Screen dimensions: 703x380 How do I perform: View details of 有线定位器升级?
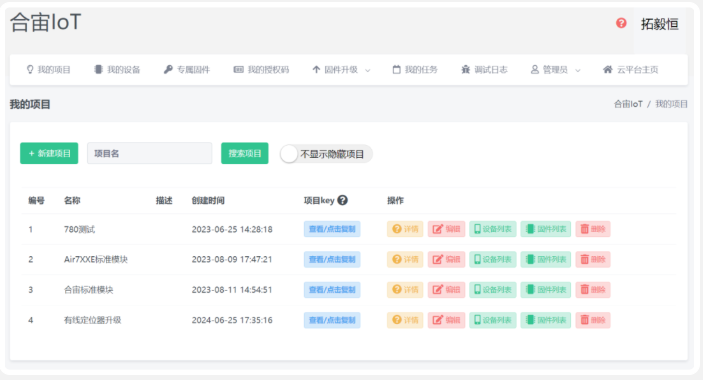click(405, 320)
